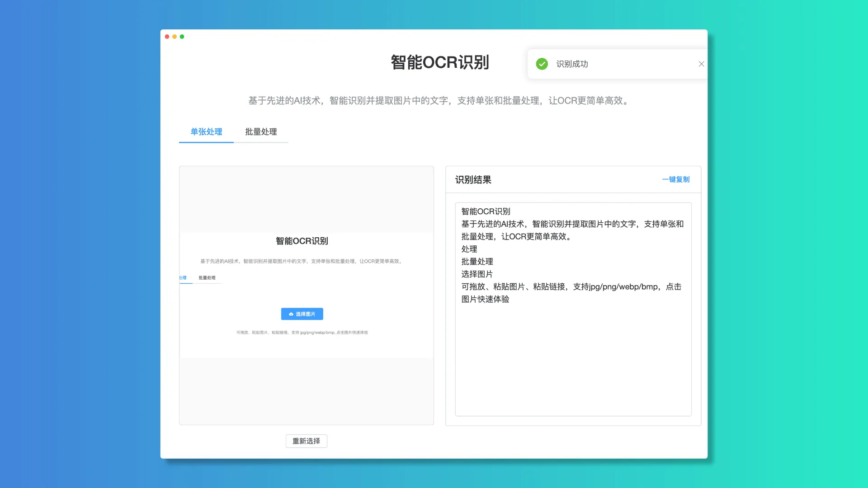The height and width of the screenshot is (488, 868).
Task: Click the red window close dot
Action: [167, 37]
